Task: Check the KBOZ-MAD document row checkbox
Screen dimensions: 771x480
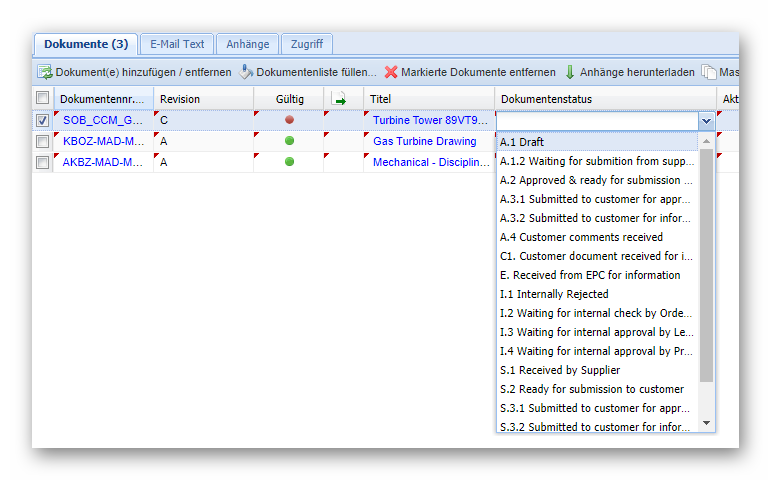Action: coord(42,141)
